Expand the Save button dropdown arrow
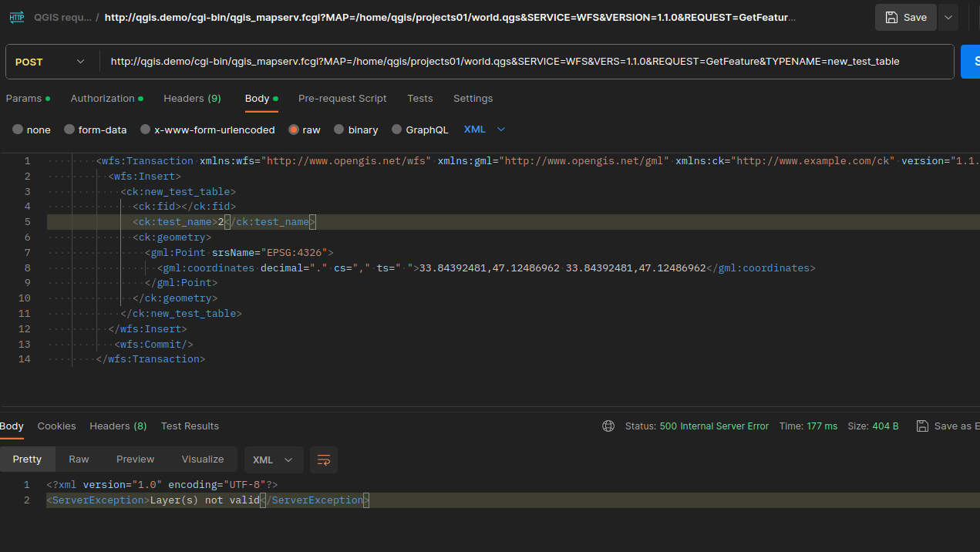This screenshot has height=552, width=980. pos(948,16)
